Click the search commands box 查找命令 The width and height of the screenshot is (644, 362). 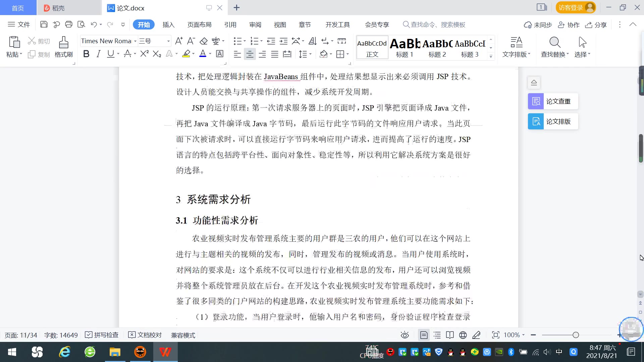(x=438, y=25)
